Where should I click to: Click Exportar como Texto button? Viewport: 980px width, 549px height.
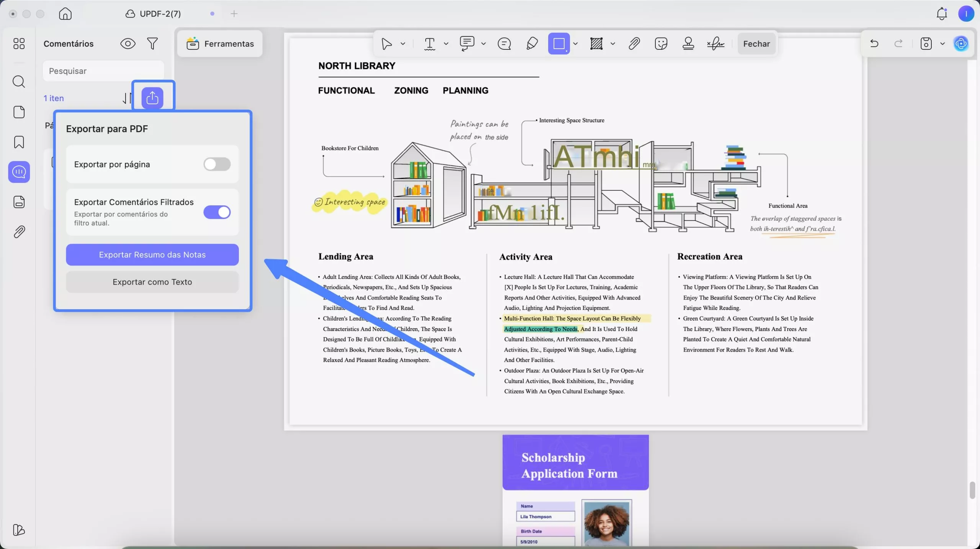point(152,282)
